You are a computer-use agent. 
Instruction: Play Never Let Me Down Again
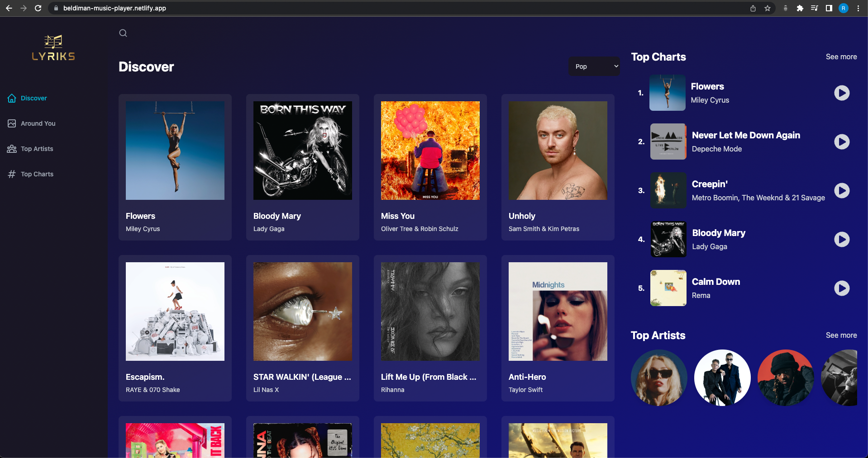(842, 142)
